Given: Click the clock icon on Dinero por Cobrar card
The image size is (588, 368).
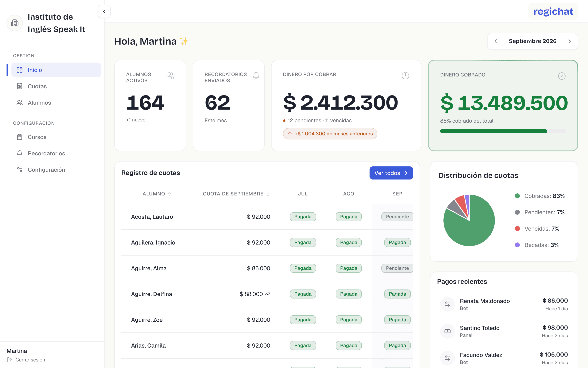Looking at the screenshot, I should pos(405,76).
